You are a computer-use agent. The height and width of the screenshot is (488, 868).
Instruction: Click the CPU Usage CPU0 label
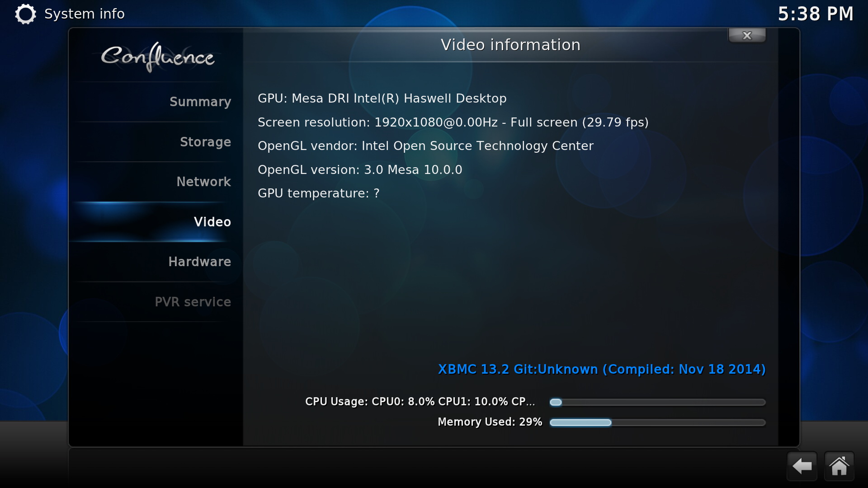tap(420, 402)
